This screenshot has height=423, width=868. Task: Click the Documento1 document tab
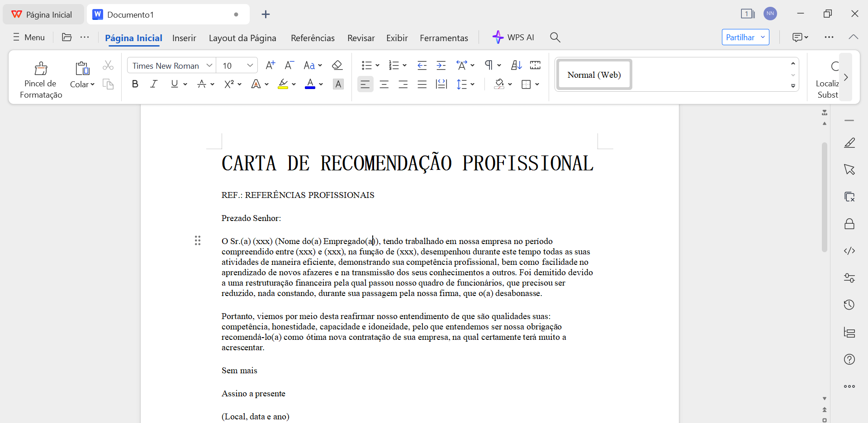pos(167,14)
